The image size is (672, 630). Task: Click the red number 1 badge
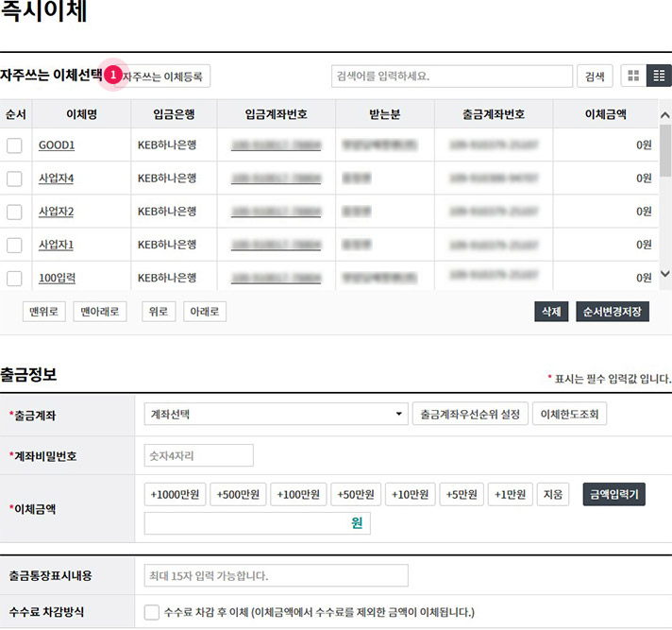113,75
